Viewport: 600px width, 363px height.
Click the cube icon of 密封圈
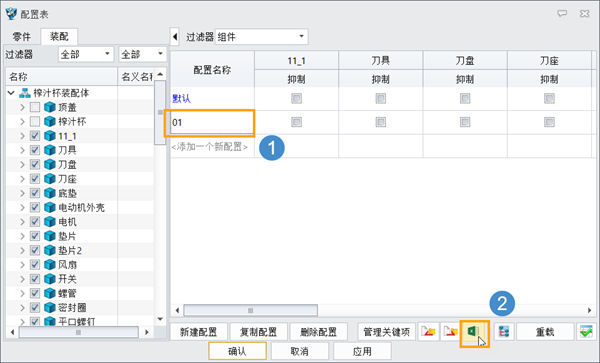pyautogui.click(x=50, y=308)
